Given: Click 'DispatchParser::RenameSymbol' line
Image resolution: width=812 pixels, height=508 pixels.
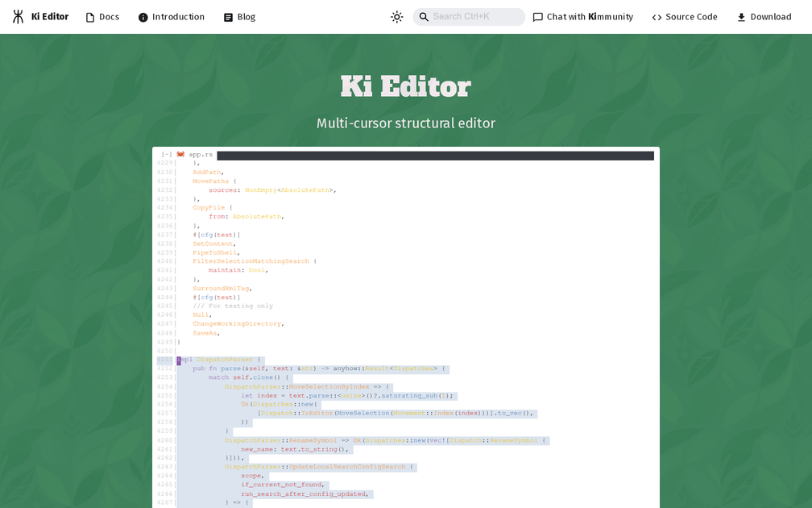Looking at the screenshot, I should [x=385, y=440].
